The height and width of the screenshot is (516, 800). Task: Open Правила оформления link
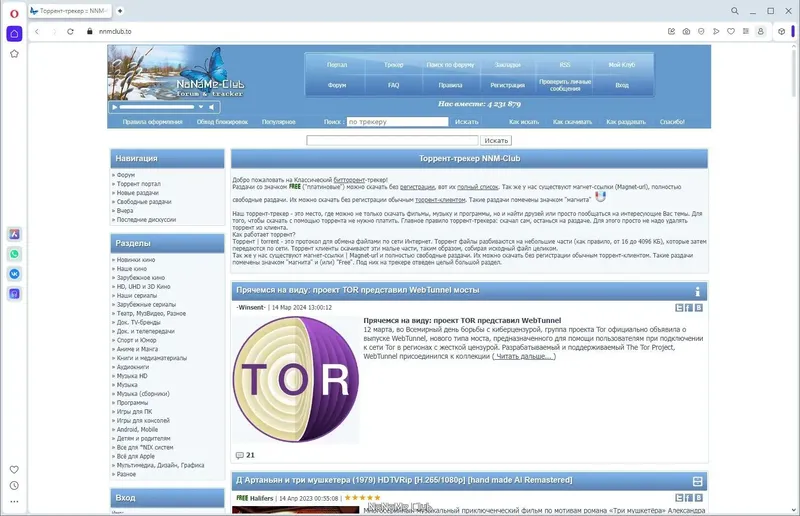153,122
